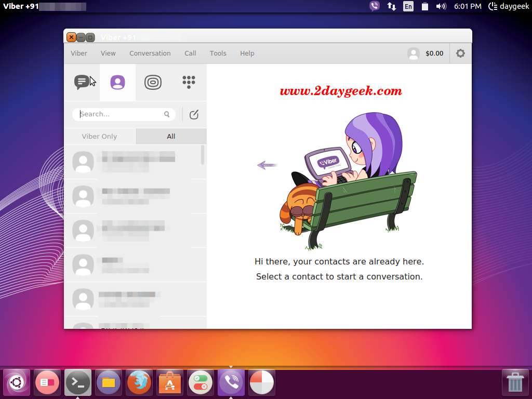Open the Help menu
The image size is (532, 399).
pyautogui.click(x=247, y=54)
